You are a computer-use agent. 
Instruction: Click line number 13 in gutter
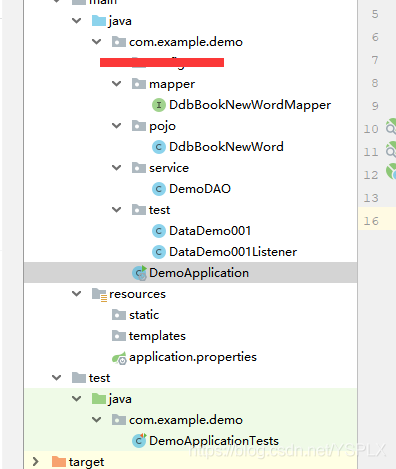pos(371,198)
